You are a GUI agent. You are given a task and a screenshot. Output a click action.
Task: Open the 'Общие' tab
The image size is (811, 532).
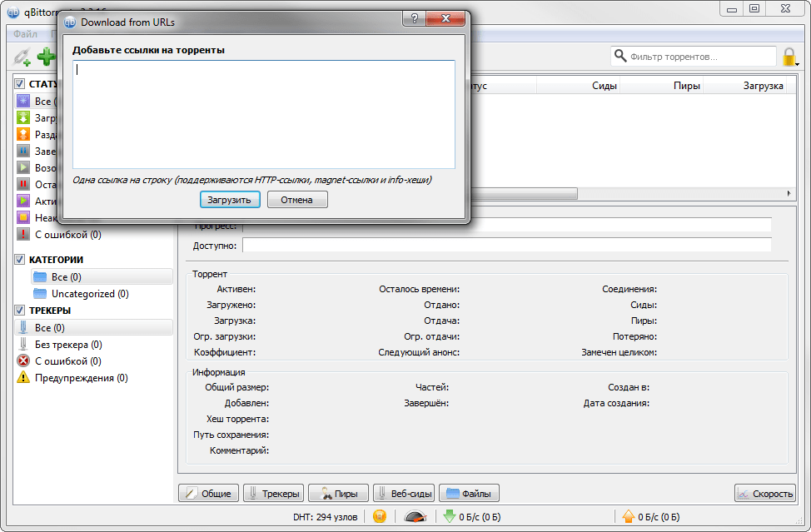point(208,493)
